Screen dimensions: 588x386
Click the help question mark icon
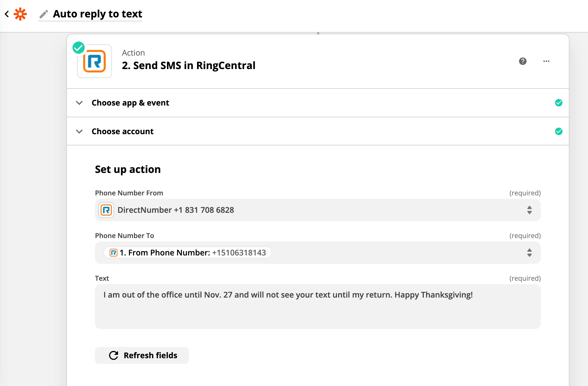[523, 61]
